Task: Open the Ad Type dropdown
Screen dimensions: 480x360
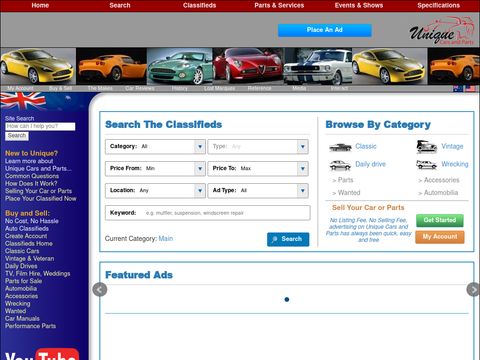Action: (x=258, y=191)
